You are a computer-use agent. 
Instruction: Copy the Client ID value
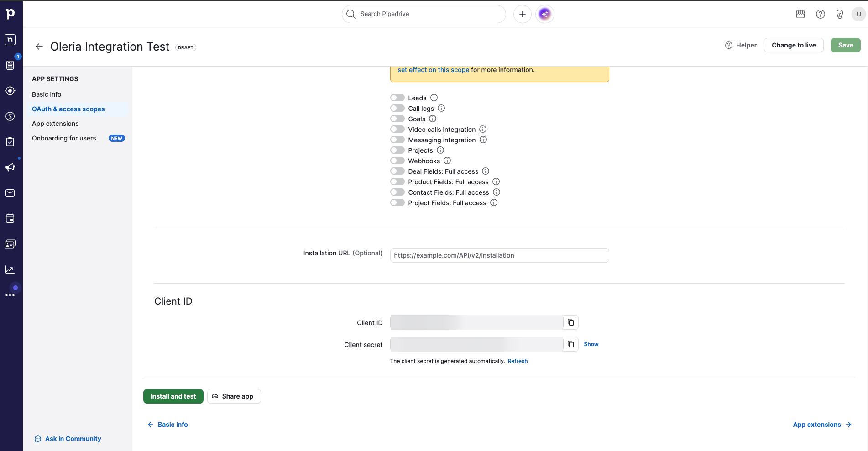(570, 322)
